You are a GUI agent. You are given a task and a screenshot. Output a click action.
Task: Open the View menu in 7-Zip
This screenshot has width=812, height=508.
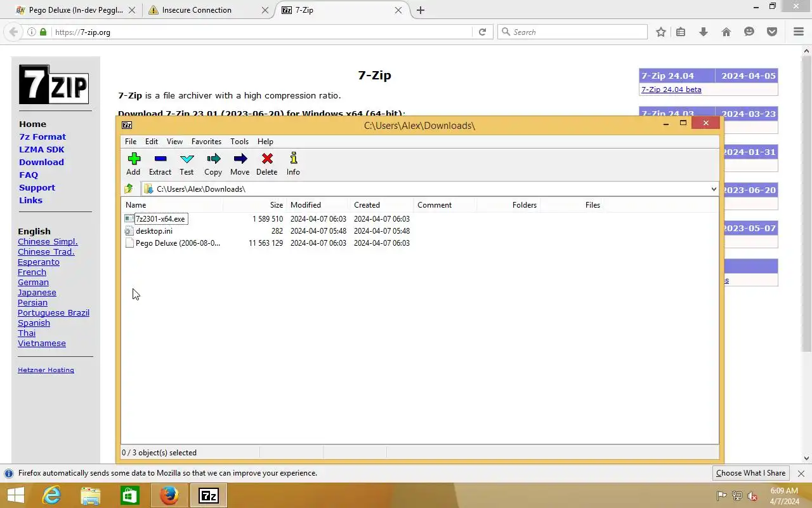tap(174, 142)
